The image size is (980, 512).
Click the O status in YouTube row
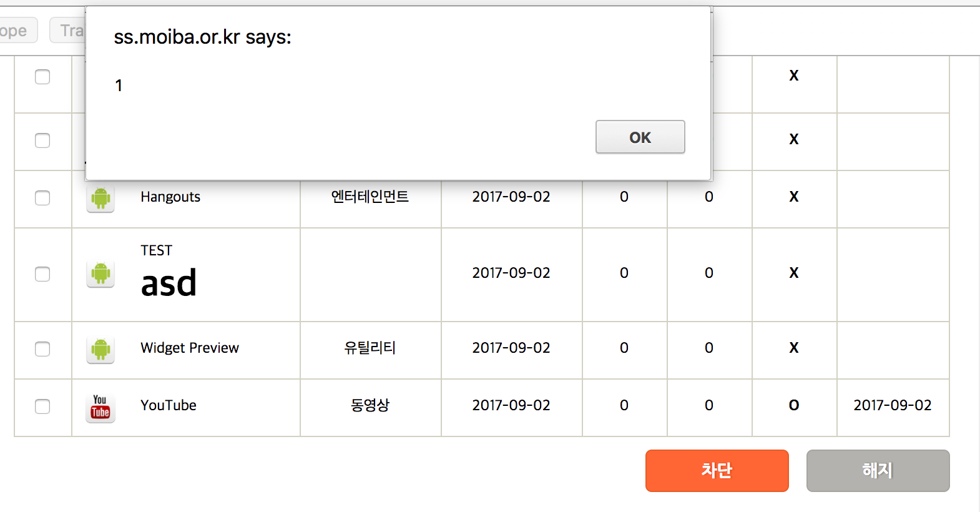coord(793,406)
